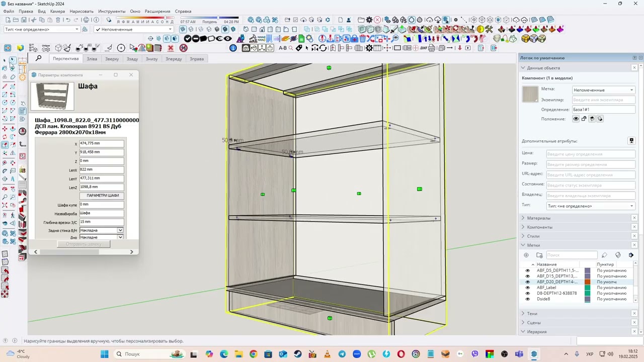Click the months shadow date slider
Screen dimensions: 644x362
145,19
